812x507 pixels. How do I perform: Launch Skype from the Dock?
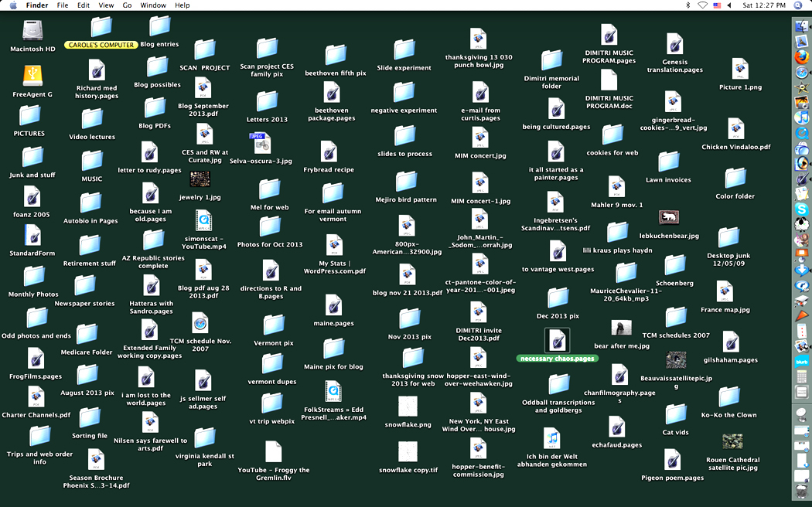pos(801,209)
